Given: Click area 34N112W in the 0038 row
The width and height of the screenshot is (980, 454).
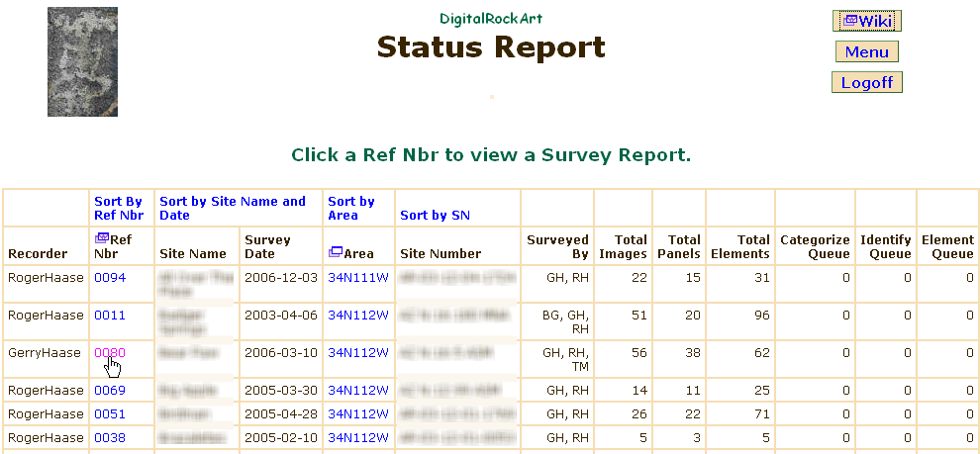Looking at the screenshot, I should [x=358, y=438].
